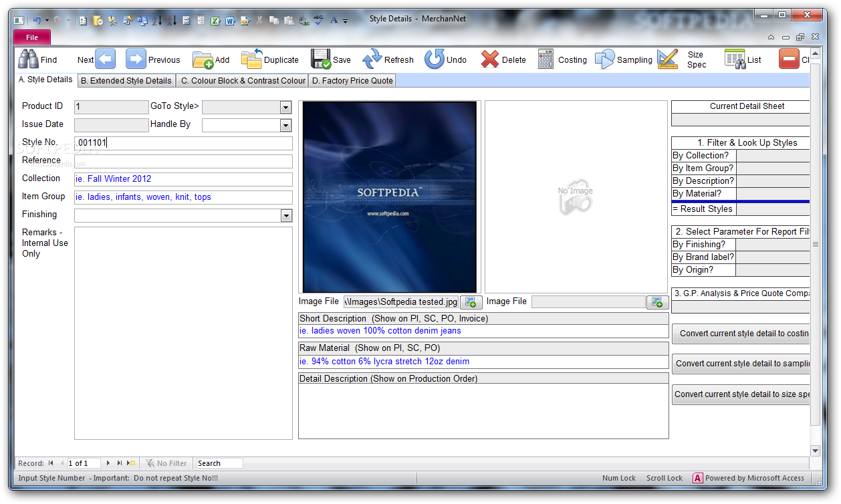Expand the Finishing combo box
This screenshot has width=841, height=504.
(286, 215)
